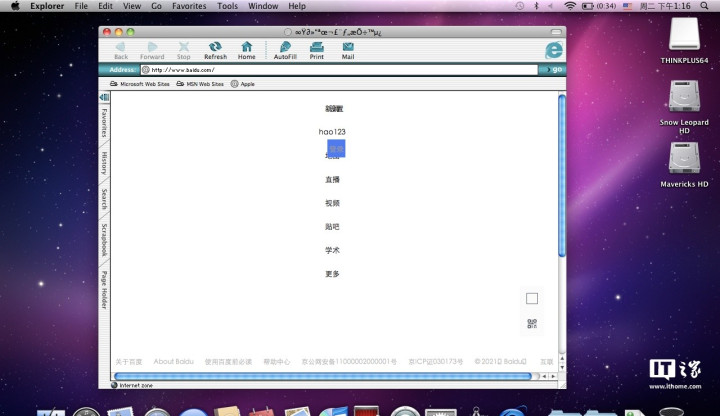The image size is (720, 416).
Task: Click the horizontal scrollbar thumb
Action: click(x=323, y=376)
